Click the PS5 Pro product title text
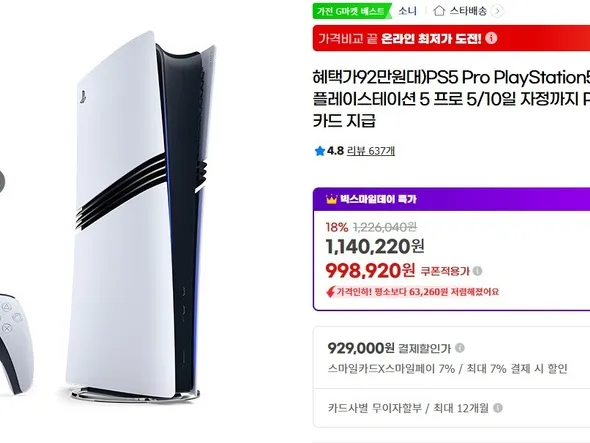Screen dimensions: 590x443 point(451,99)
